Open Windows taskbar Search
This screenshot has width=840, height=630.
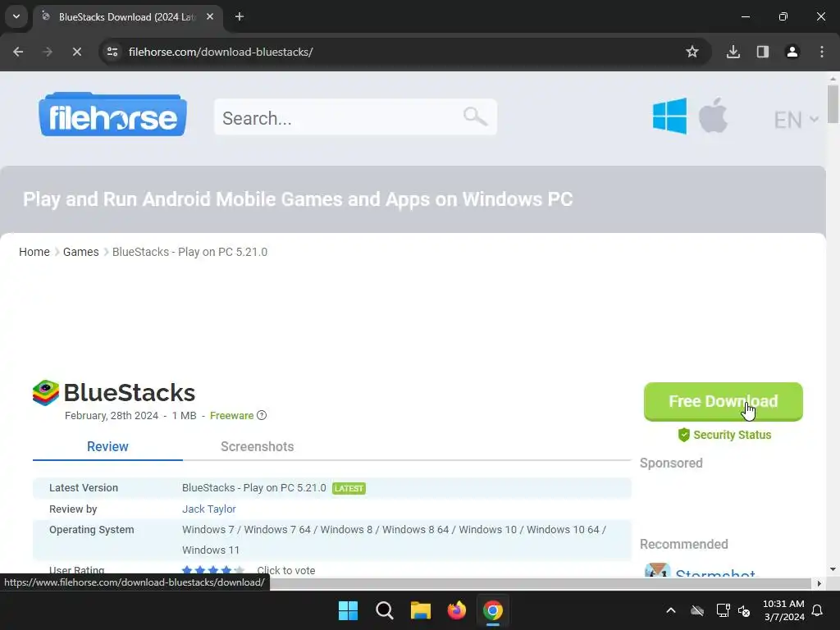pos(385,610)
